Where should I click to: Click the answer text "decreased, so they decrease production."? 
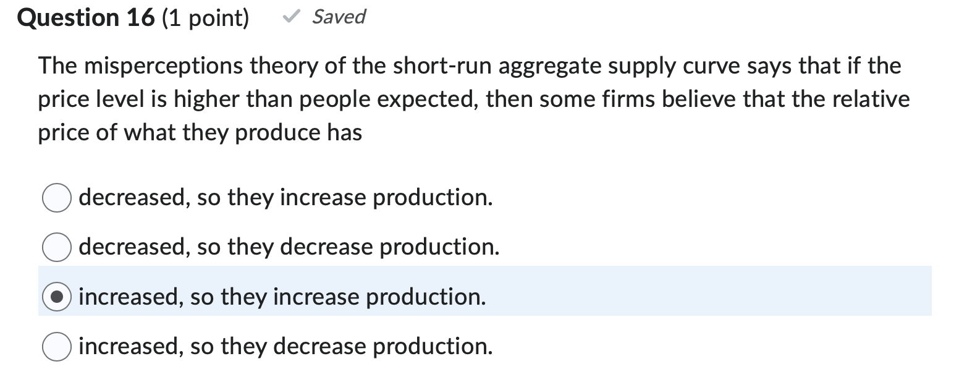point(289,247)
